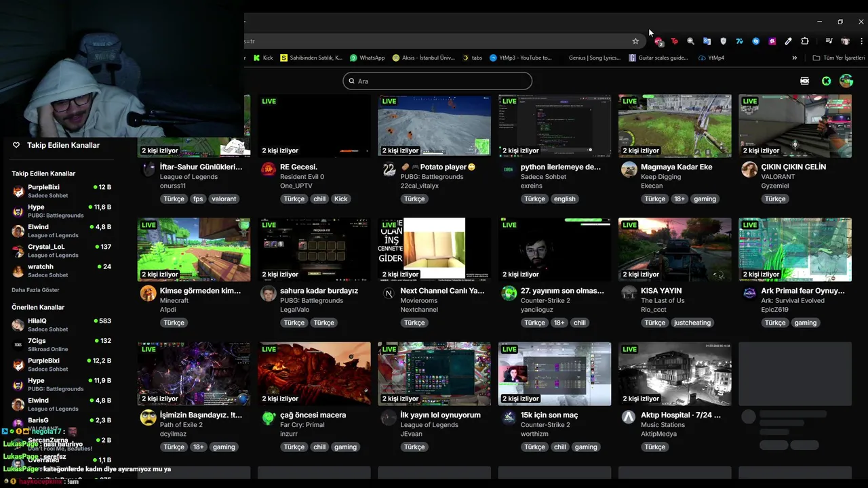Click the bookmark star in address bar

[x=635, y=41]
